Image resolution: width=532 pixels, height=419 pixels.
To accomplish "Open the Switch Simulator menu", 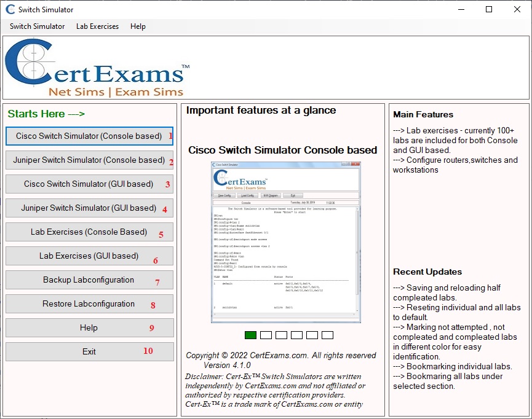I will pyautogui.click(x=37, y=26).
